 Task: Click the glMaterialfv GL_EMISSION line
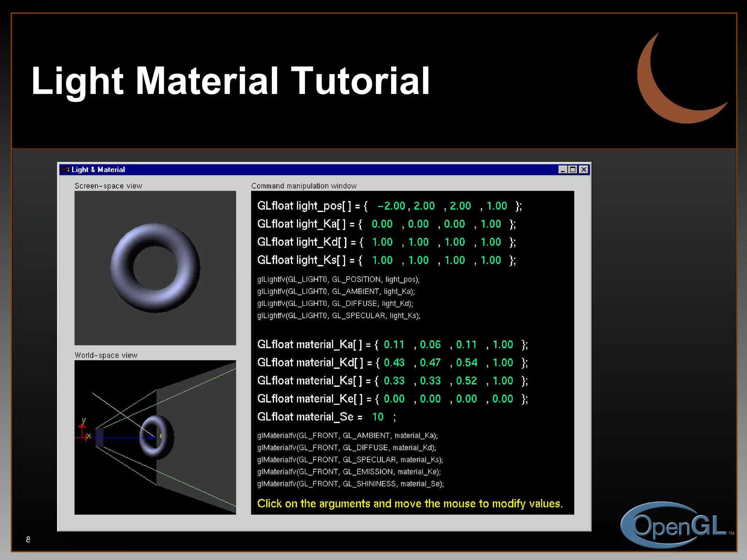tap(349, 472)
